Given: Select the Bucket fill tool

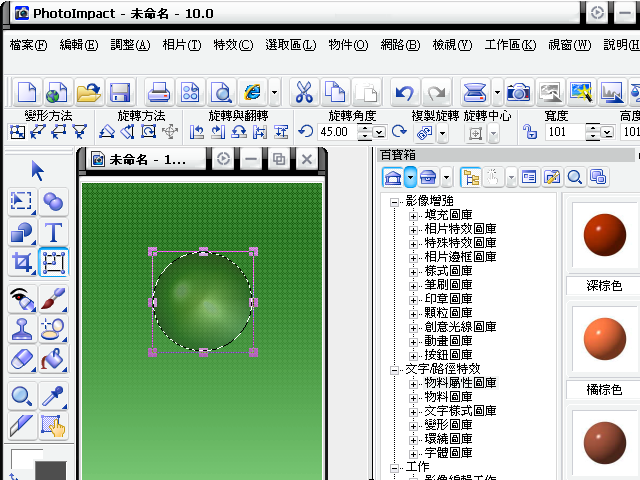Looking at the screenshot, I should click(x=53, y=359).
